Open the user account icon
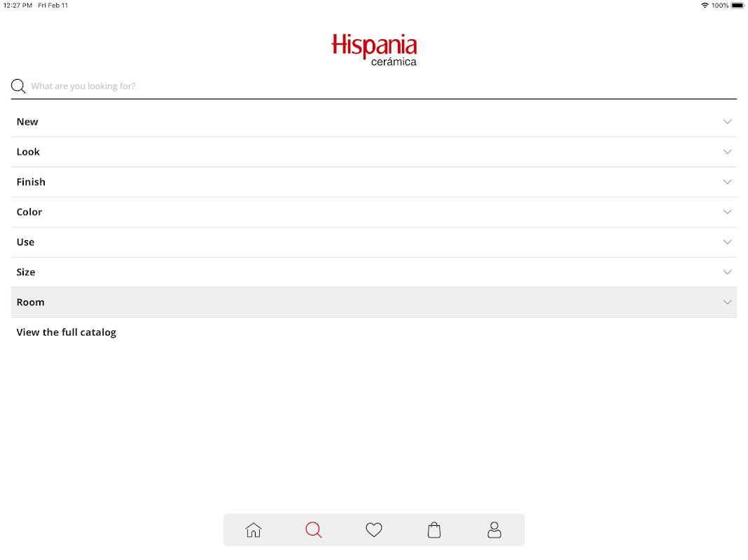Screen dimensions: 748x560 494,529
